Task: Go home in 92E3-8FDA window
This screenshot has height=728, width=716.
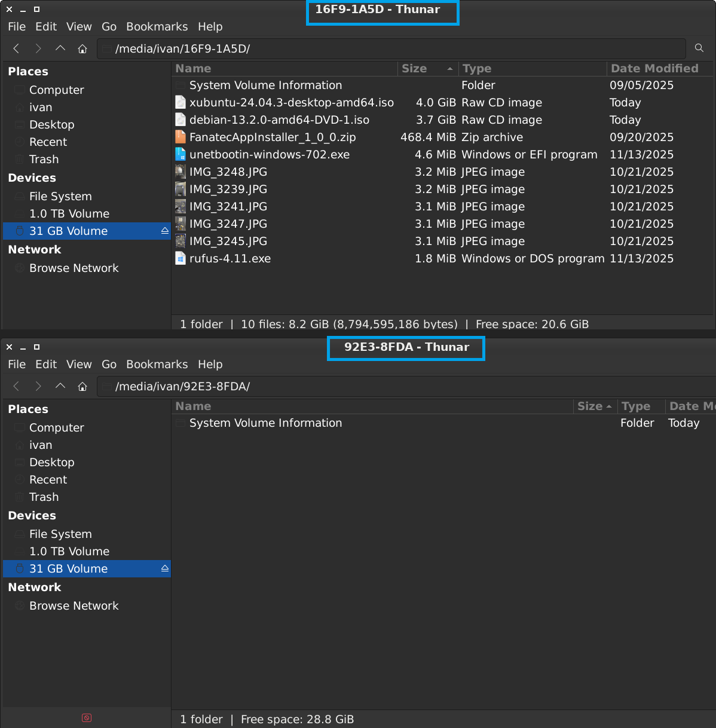Action: pyautogui.click(x=82, y=386)
